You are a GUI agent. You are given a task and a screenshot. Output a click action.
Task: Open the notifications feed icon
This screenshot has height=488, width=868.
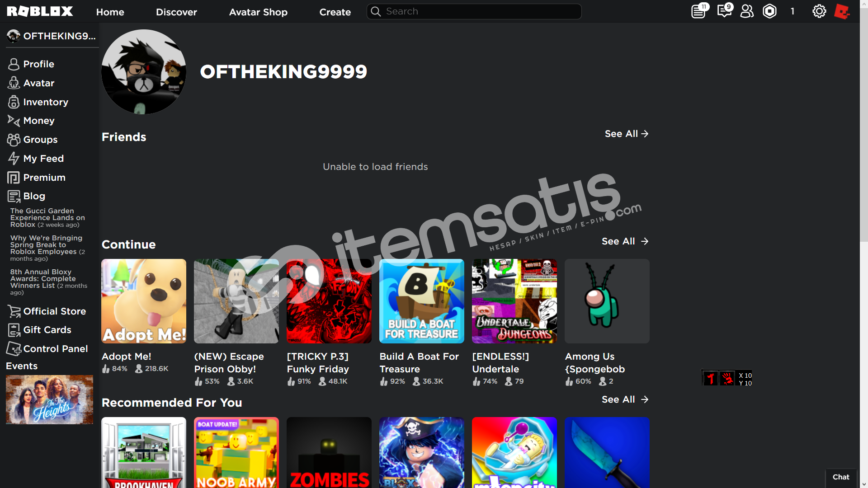pos(699,11)
